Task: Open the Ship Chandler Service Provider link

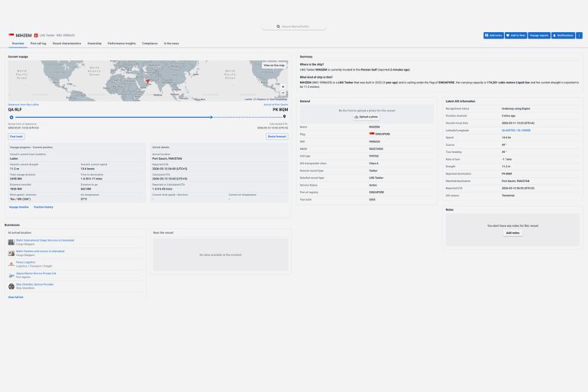Action: 34,284
